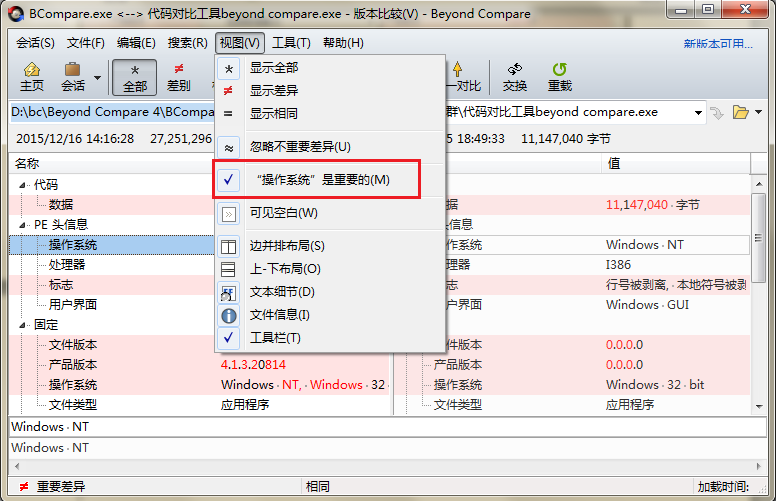Collapse the PE 头信息 tree node
The image size is (776, 501).
(22, 225)
